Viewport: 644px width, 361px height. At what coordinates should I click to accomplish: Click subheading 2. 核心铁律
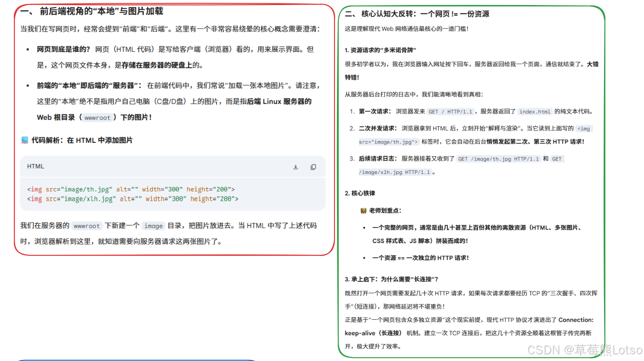point(360,193)
